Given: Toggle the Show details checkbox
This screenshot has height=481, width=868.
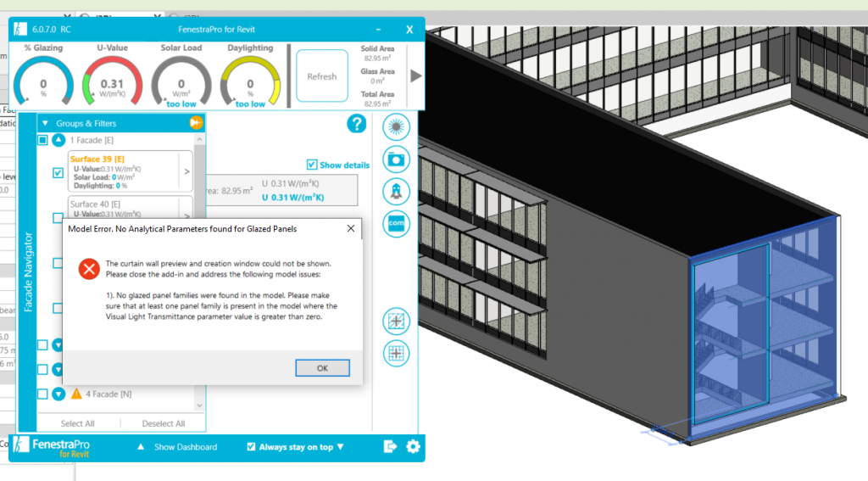Looking at the screenshot, I should (312, 165).
